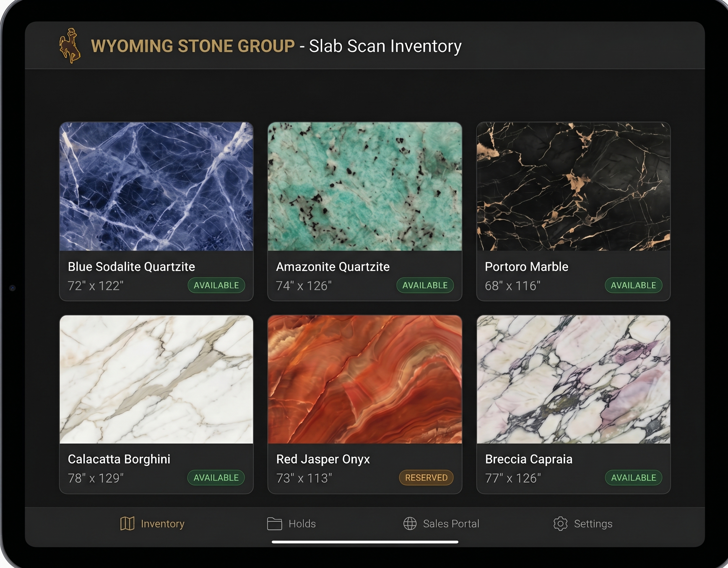Switch to the Holds tab label

(x=302, y=524)
